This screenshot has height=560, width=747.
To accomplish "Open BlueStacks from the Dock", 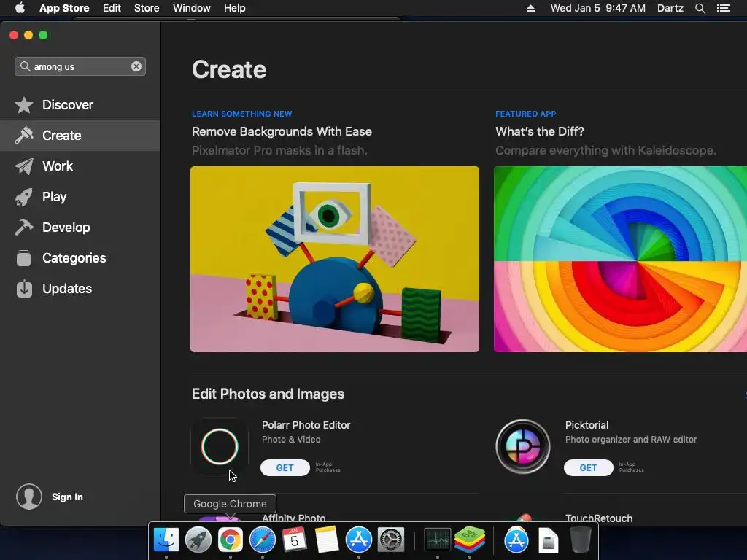I will (470, 540).
